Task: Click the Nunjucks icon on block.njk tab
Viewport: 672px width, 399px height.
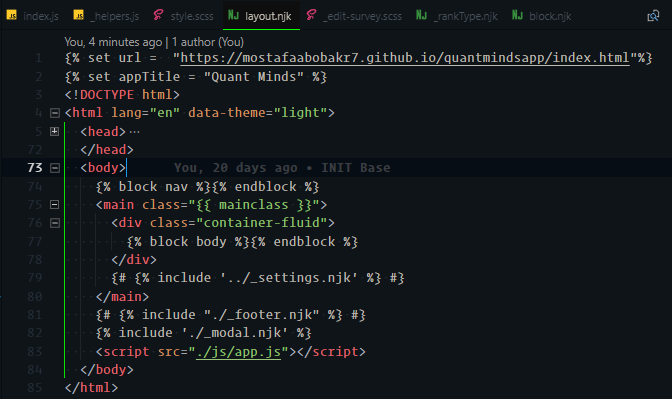Action: click(517, 15)
